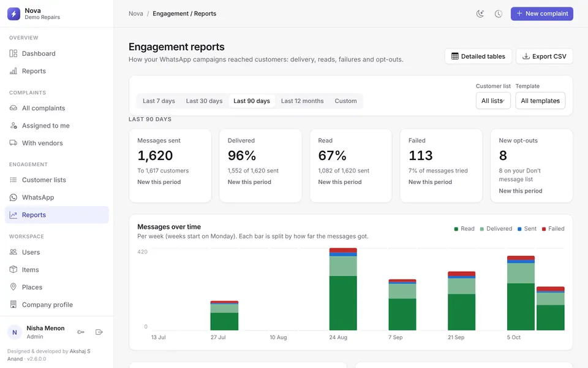Click the N avatar for Nisha Menon
Screen dimensions: 588x368
15,332
